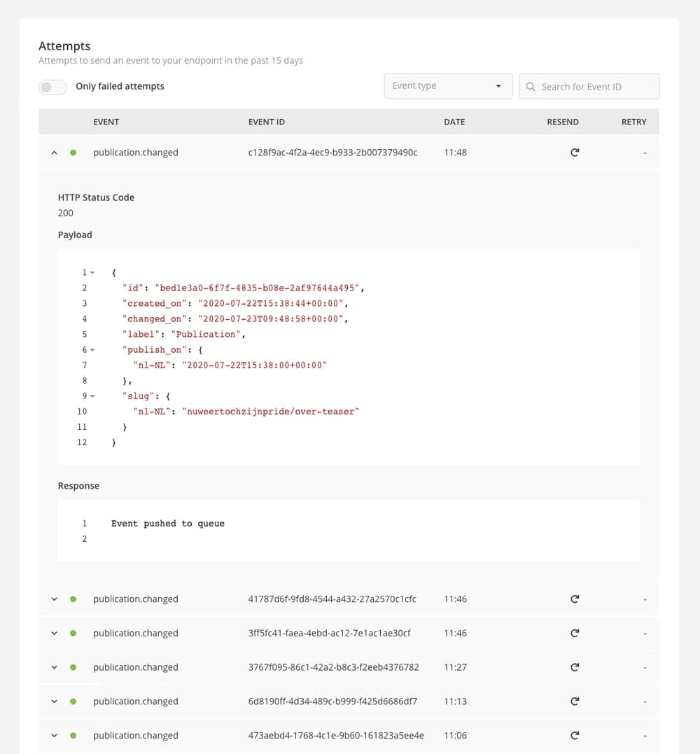The height and width of the screenshot is (754, 700).
Task: Resend the 11:27 event attempt
Action: tap(575, 667)
